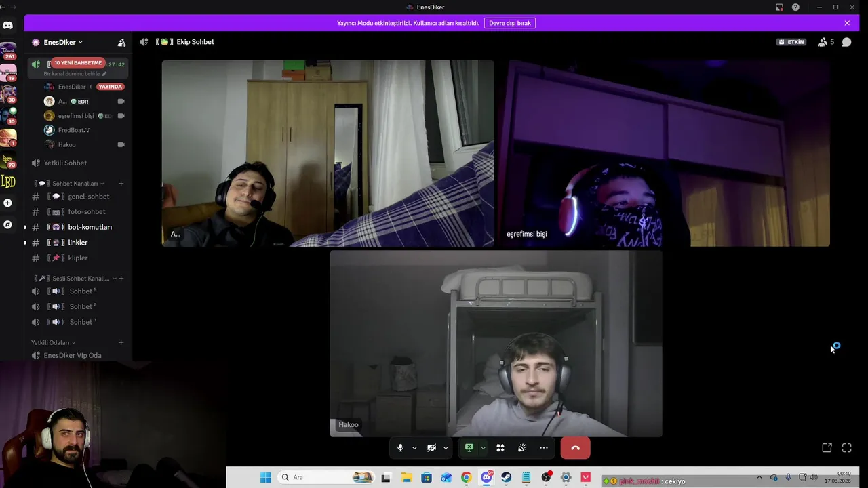Join Yetkili Sohbet voice channel
868x488 pixels.
pyautogui.click(x=78, y=163)
